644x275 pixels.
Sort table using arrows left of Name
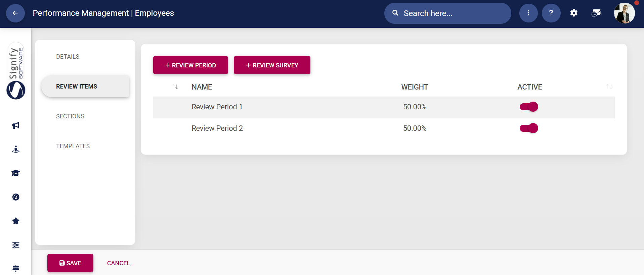[x=175, y=87]
